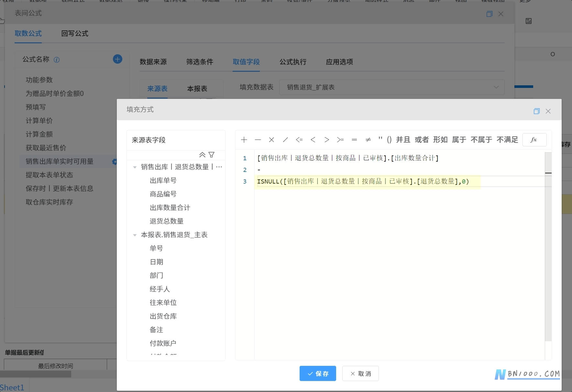Insert 不属于 operator

pyautogui.click(x=481, y=140)
